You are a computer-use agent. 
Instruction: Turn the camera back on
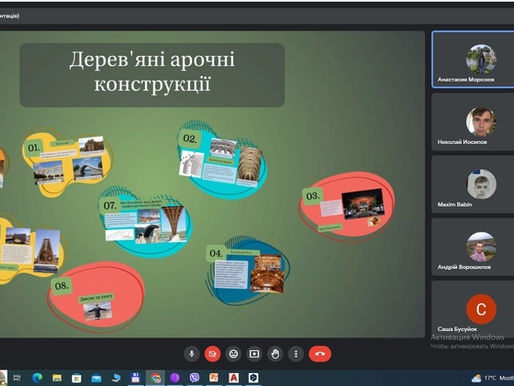pos(212,354)
